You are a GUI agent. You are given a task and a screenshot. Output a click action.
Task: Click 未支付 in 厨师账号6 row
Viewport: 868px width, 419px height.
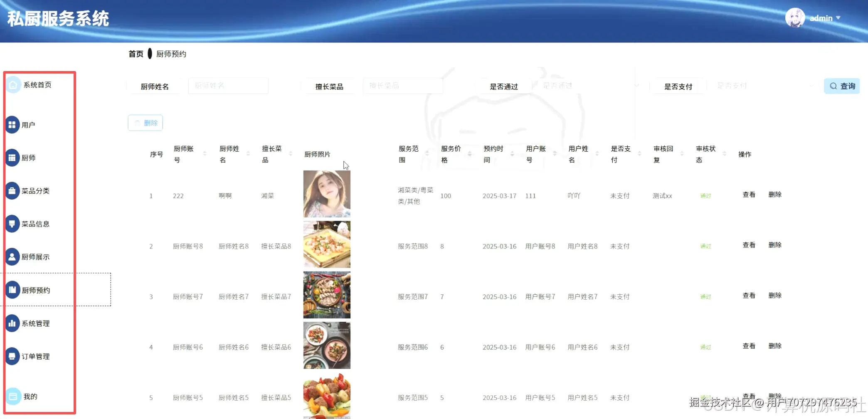pos(620,347)
